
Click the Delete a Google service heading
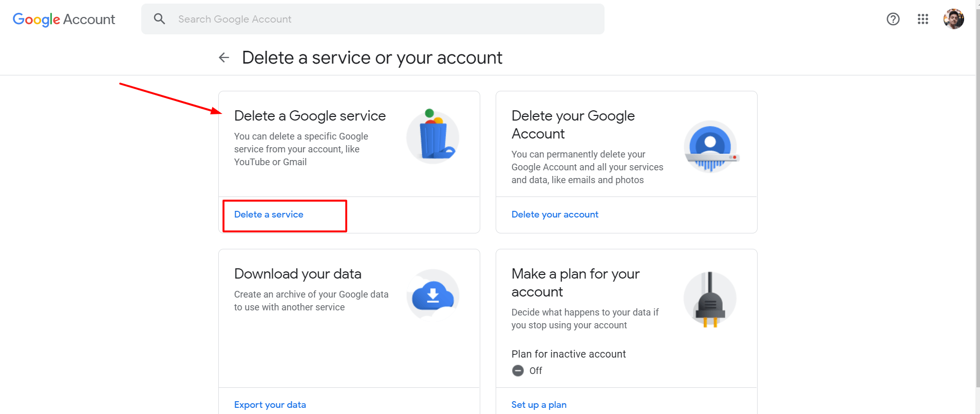(310, 116)
